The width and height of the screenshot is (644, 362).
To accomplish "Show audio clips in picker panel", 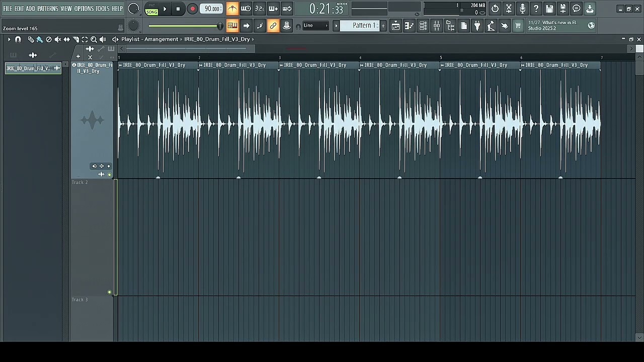I will click(x=33, y=55).
